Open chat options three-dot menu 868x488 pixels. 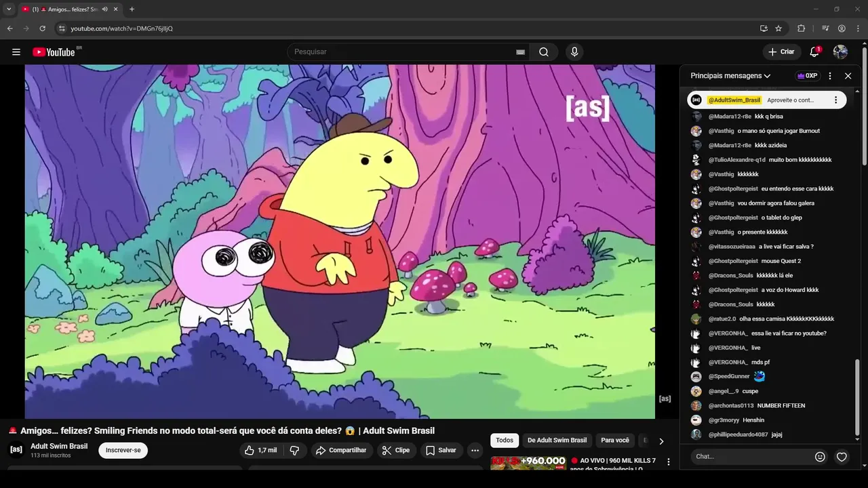point(830,76)
